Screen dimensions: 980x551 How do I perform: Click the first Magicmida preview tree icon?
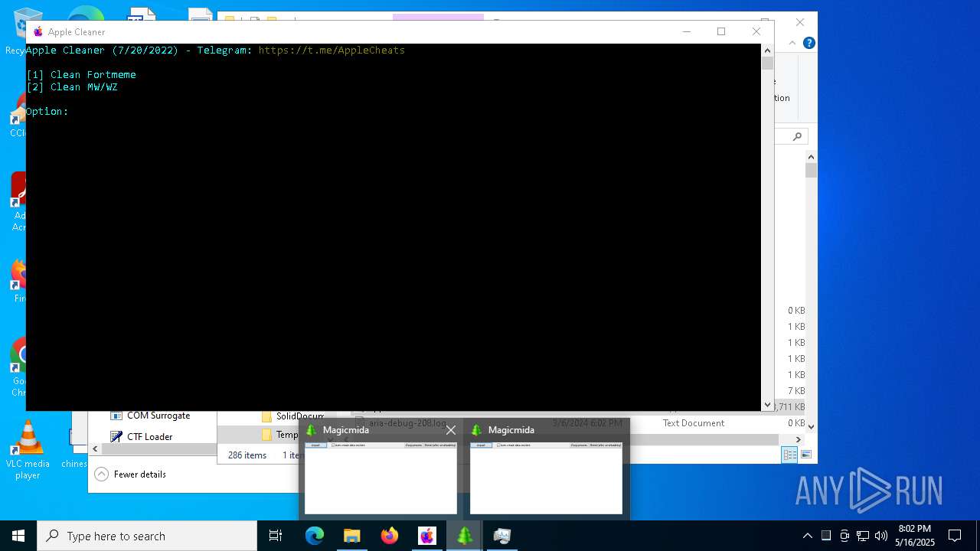(311, 430)
